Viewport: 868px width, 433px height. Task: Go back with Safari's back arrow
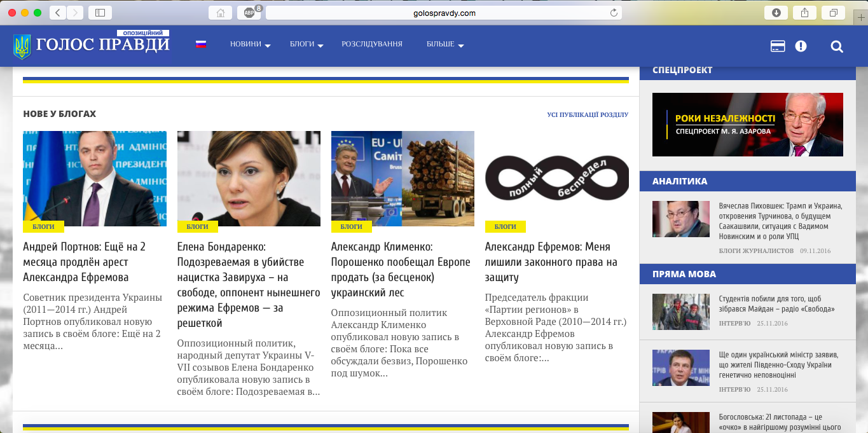tap(57, 13)
